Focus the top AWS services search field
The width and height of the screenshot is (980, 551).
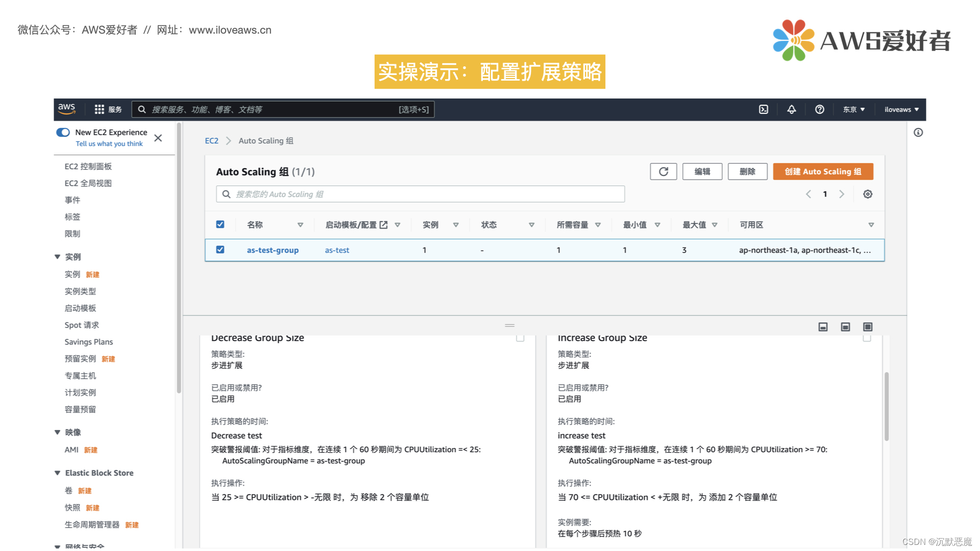(283, 109)
